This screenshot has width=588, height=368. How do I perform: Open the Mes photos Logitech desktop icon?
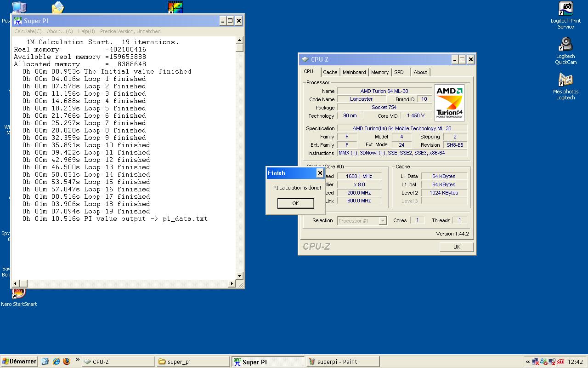(566, 86)
